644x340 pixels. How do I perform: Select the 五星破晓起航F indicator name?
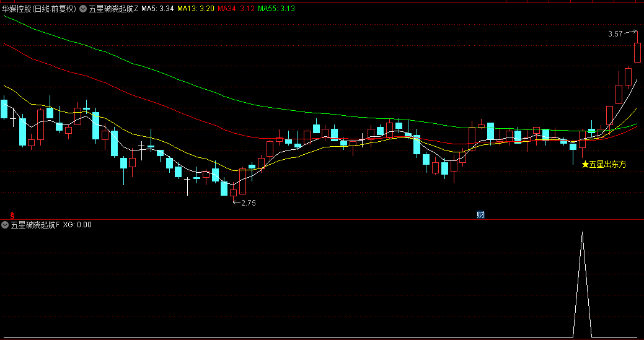tap(35, 225)
